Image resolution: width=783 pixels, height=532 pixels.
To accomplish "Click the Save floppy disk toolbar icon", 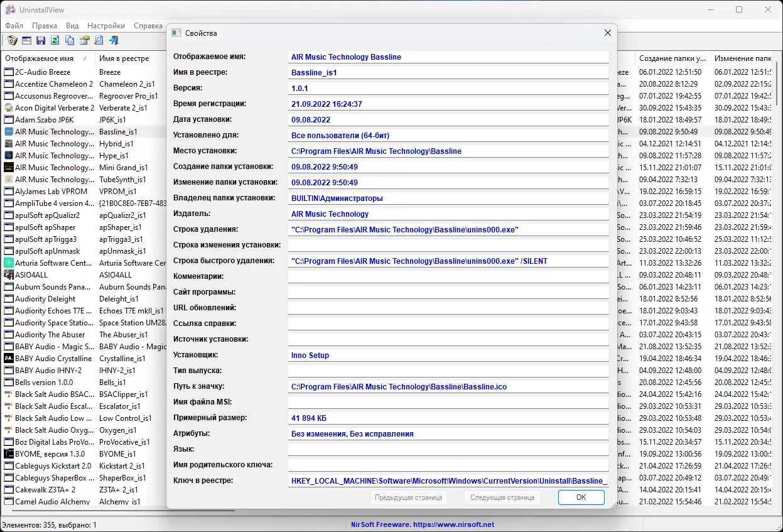I will [41, 41].
